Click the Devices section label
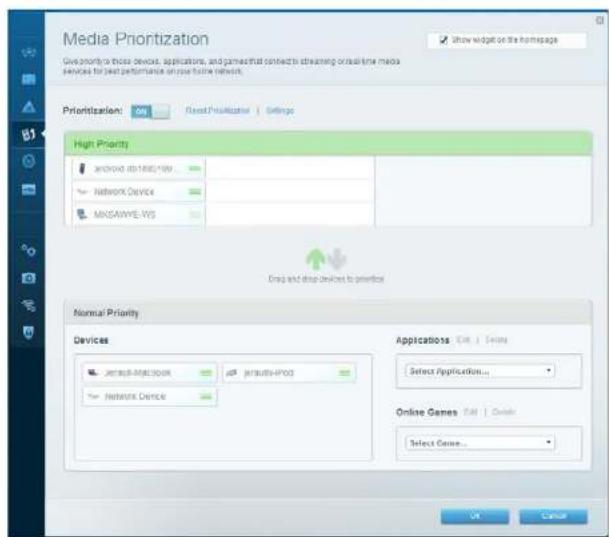Screen dimensions: 609x537 tap(91, 340)
